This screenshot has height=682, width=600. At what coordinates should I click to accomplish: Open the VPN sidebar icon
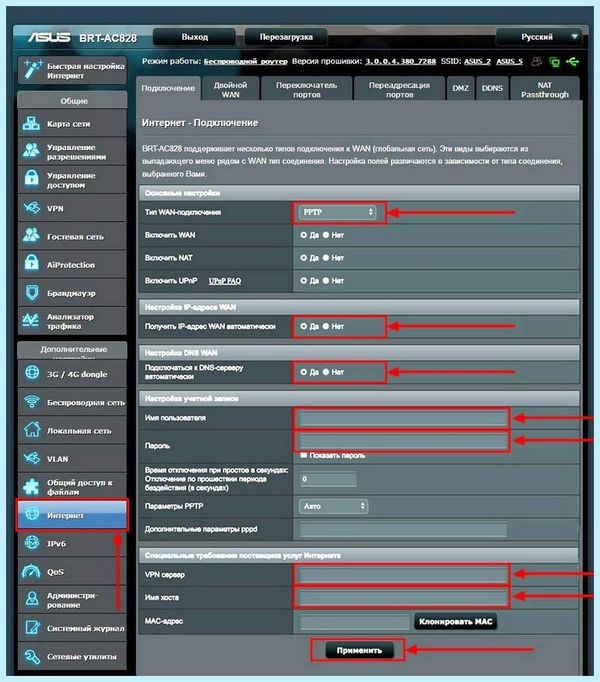tap(31, 208)
